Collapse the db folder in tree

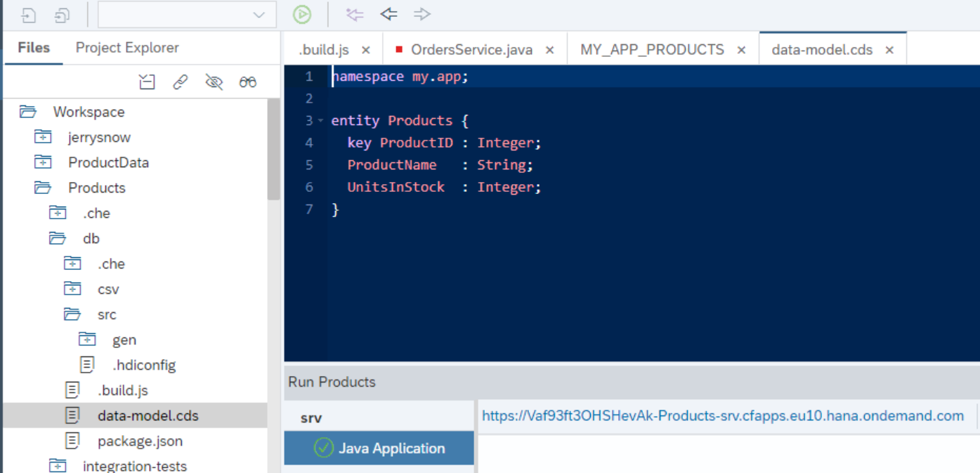point(58,238)
